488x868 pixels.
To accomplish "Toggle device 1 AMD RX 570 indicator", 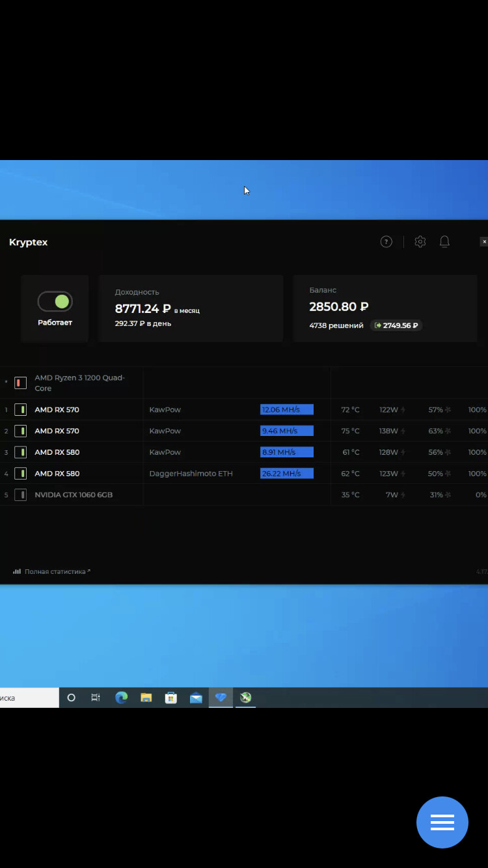I will click(21, 410).
